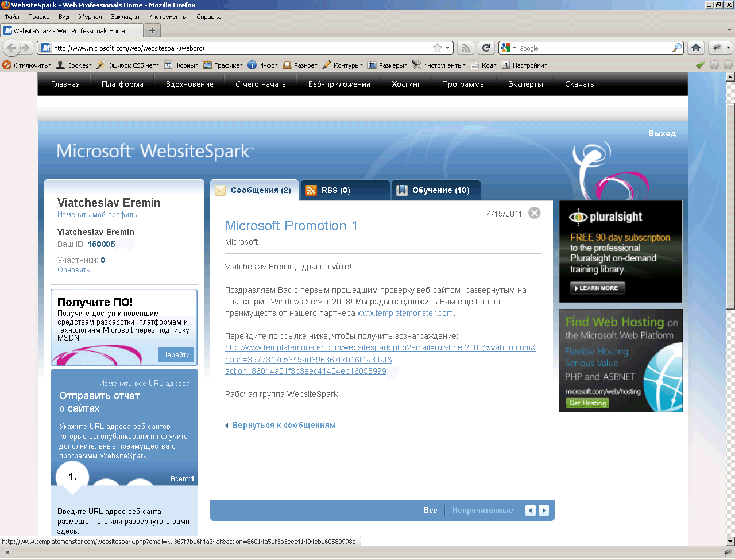The image size is (735, 560).
Task: Click the Выход sign-out link
Action: tap(662, 133)
